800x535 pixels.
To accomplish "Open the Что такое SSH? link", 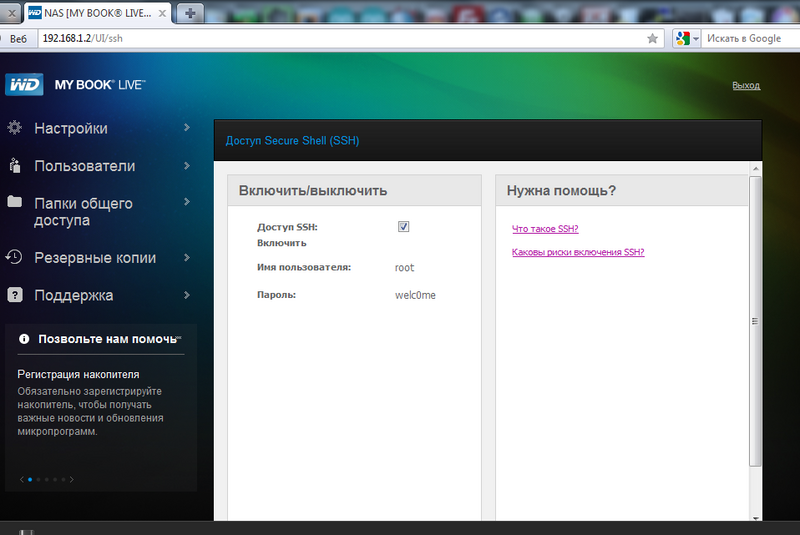I will pyautogui.click(x=545, y=229).
